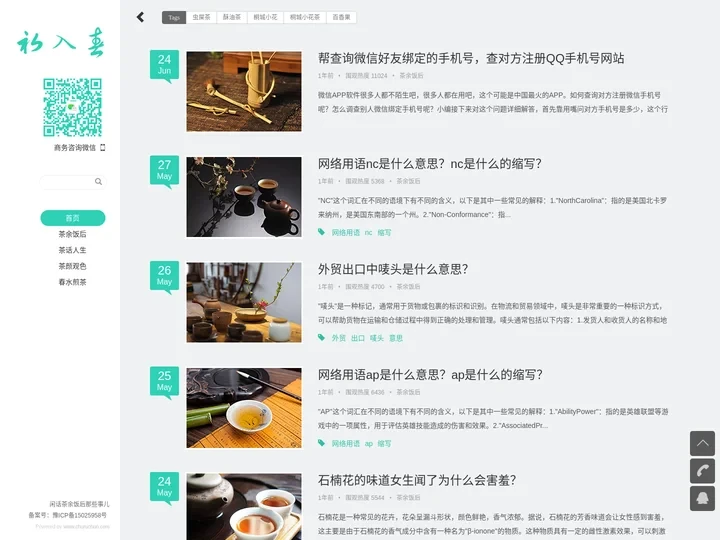The width and height of the screenshot is (720, 540).
Task: Click the back chevron arrow icon
Action: pyautogui.click(x=141, y=17)
